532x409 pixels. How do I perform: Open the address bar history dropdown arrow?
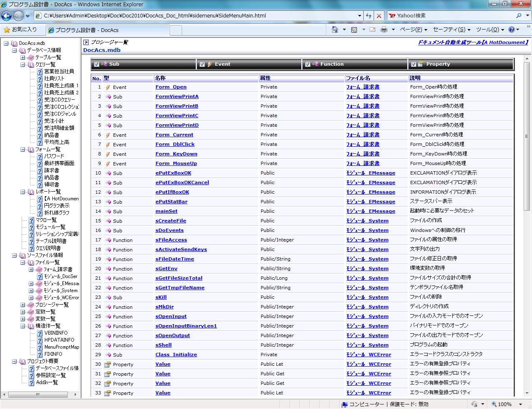click(360, 16)
